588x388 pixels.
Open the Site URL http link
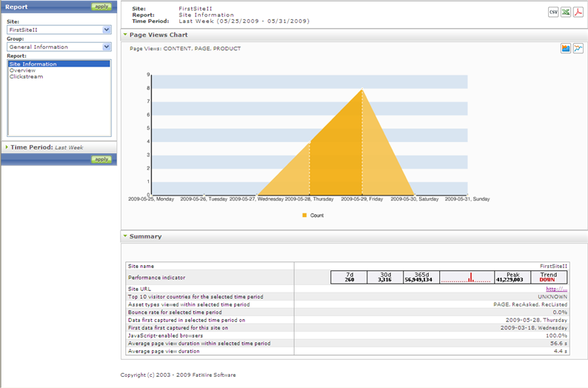(556, 289)
